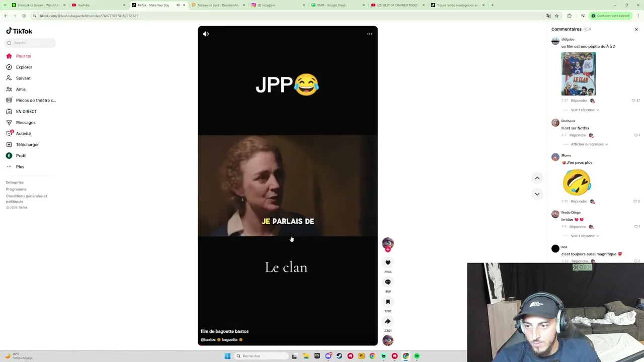Click the TikTok logo
Screen dimensions: 644x362
pos(19,31)
